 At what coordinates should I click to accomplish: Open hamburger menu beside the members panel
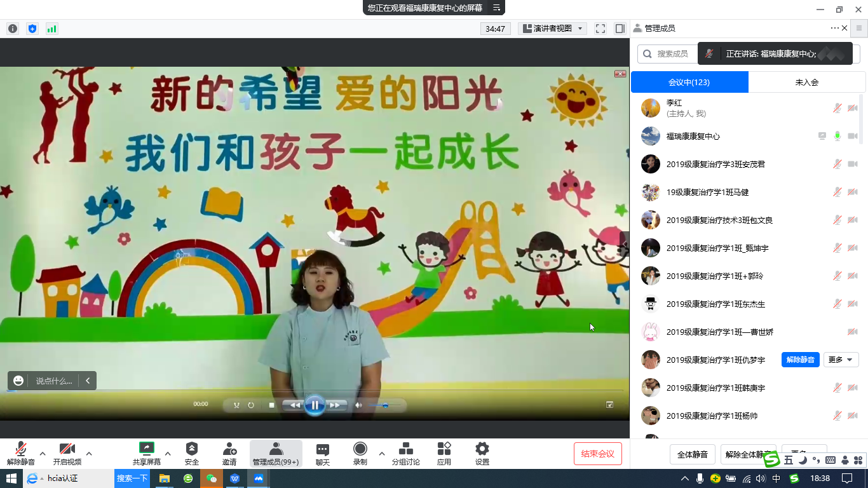(859, 28)
